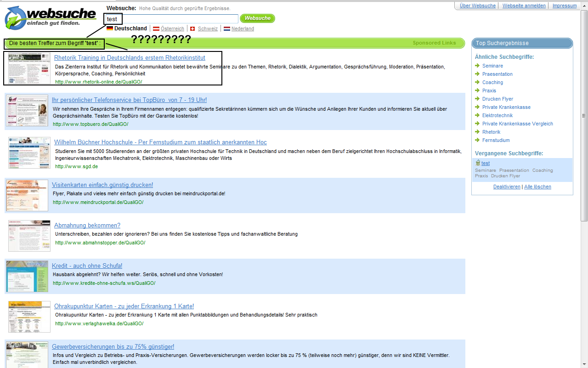The width and height of the screenshot is (588, 368).
Task: Open the Impressum link
Action: tap(564, 6)
